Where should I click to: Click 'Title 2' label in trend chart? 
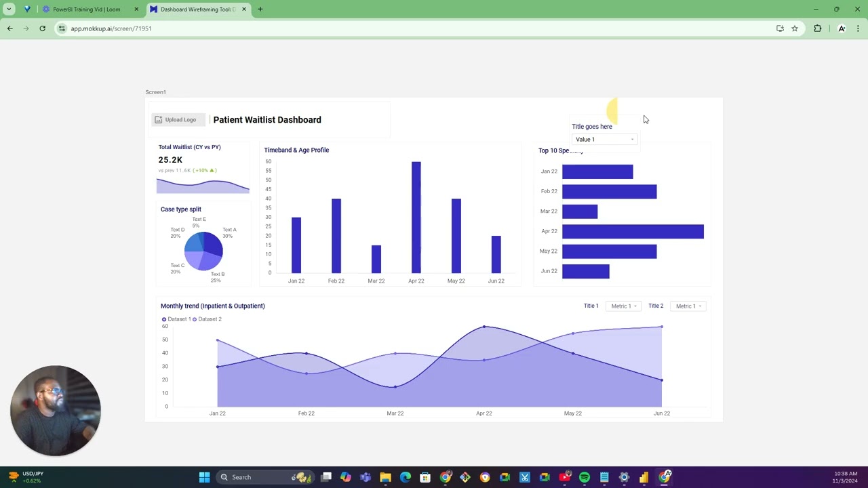[656, 306]
